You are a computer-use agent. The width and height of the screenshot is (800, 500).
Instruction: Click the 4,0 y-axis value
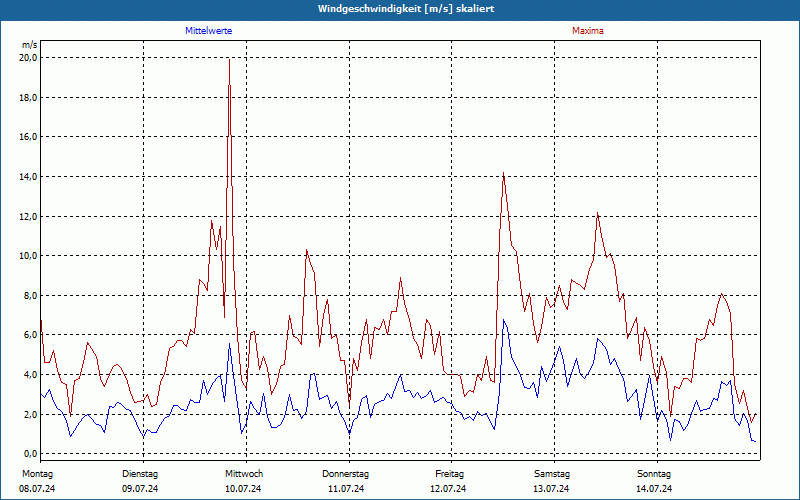coord(31,374)
